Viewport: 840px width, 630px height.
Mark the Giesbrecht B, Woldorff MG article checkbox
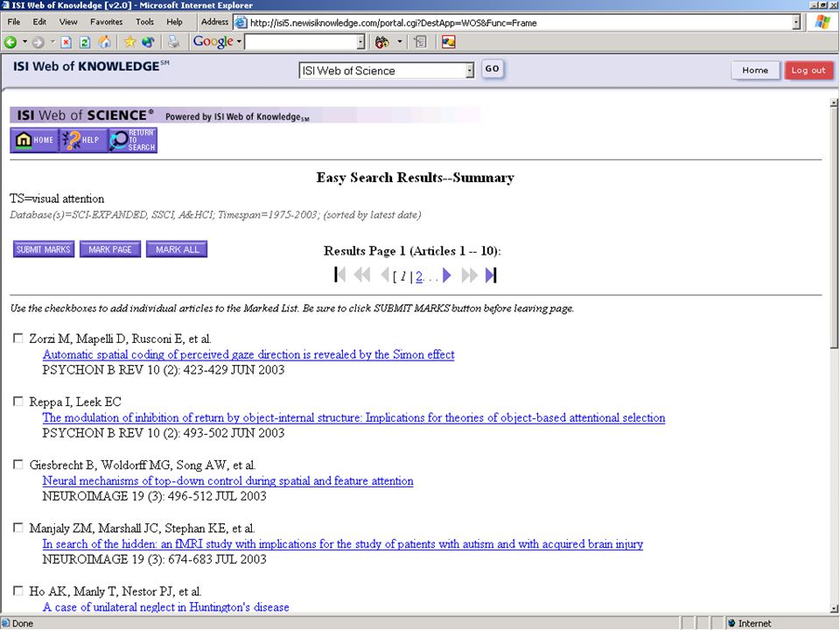[18, 465]
